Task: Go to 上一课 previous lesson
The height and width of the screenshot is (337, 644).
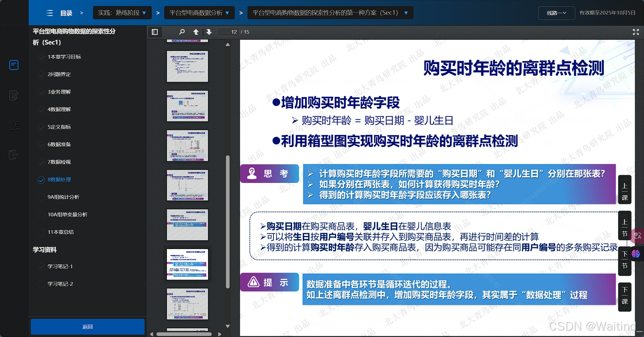Action: (x=624, y=190)
